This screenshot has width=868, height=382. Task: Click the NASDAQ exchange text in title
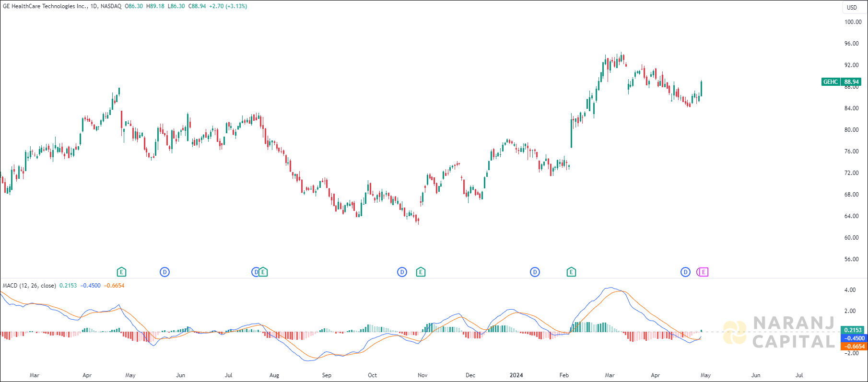pyautogui.click(x=111, y=6)
